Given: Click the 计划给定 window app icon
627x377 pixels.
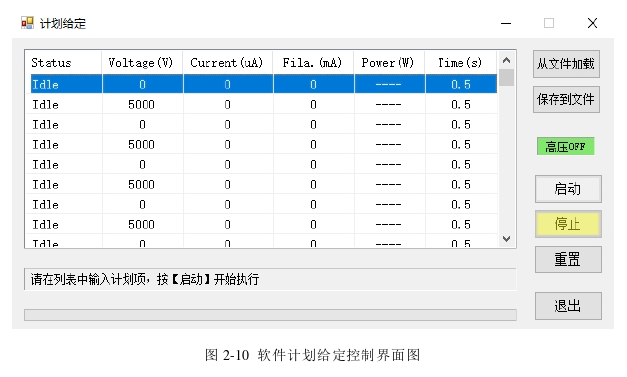Looking at the screenshot, I should [x=27, y=23].
